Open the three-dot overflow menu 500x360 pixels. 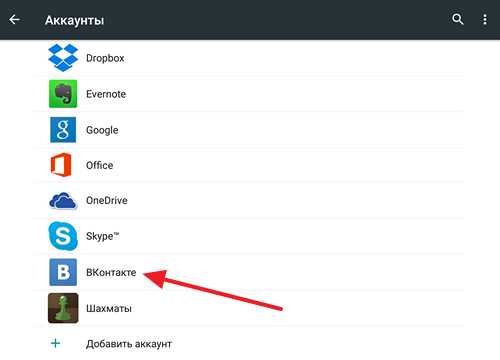485,19
